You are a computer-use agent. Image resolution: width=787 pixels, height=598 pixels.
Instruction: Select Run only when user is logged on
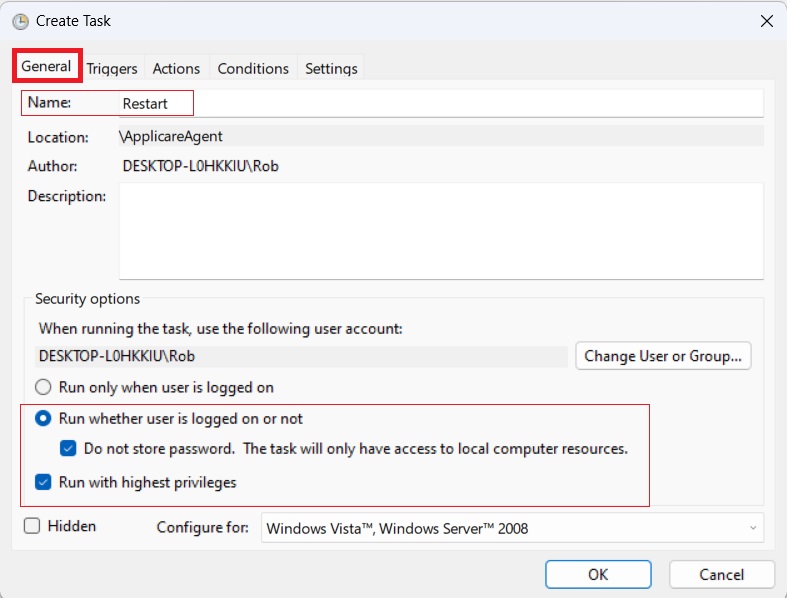tap(43, 387)
